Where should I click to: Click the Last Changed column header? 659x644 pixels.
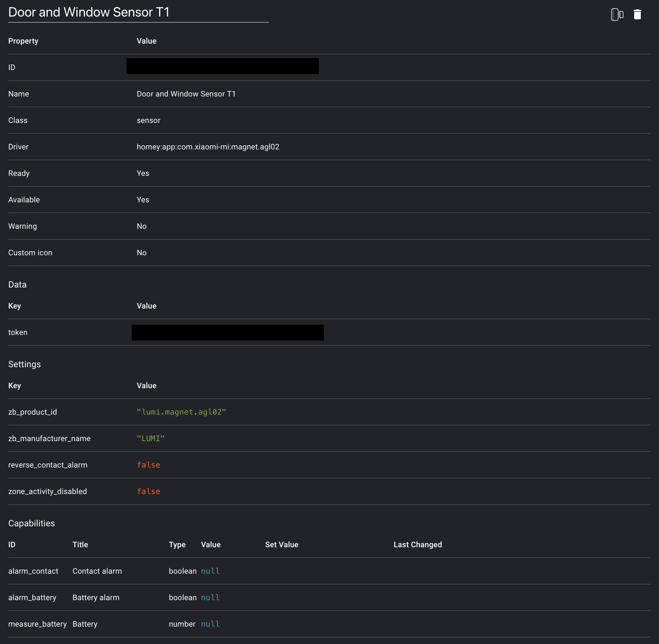418,544
